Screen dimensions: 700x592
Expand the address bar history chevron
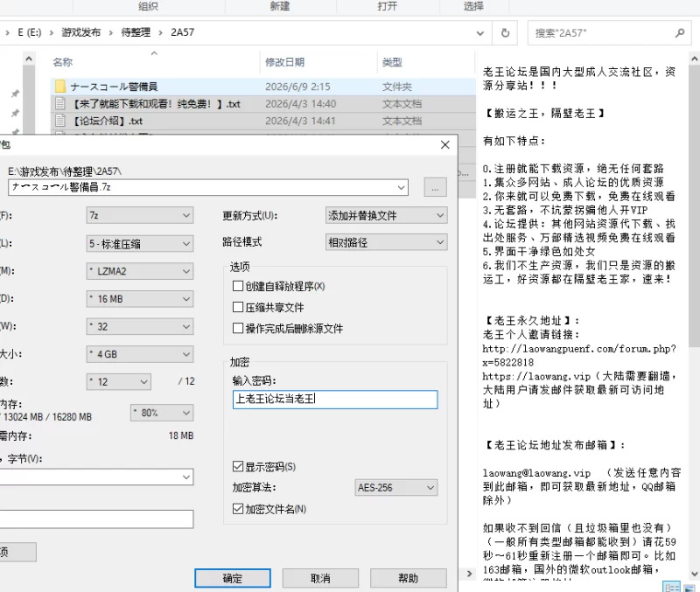480,33
